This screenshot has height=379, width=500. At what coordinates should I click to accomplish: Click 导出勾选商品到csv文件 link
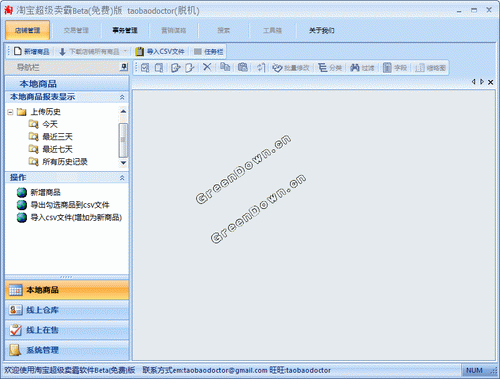point(70,205)
